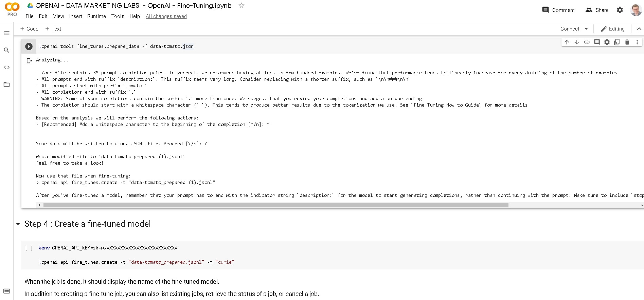Viewport: 644px width, 300px height.
Task: Click the Comment button
Action: (558, 10)
